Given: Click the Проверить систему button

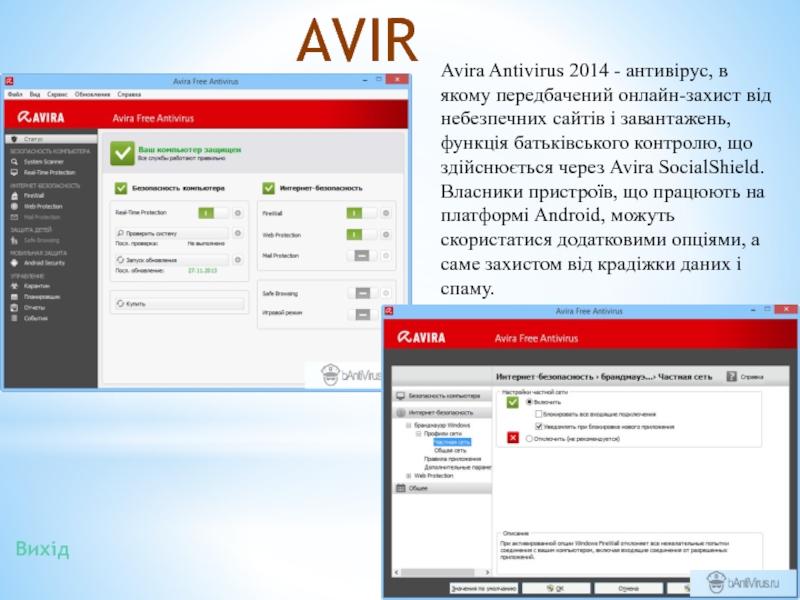Looking at the screenshot, I should [x=171, y=233].
